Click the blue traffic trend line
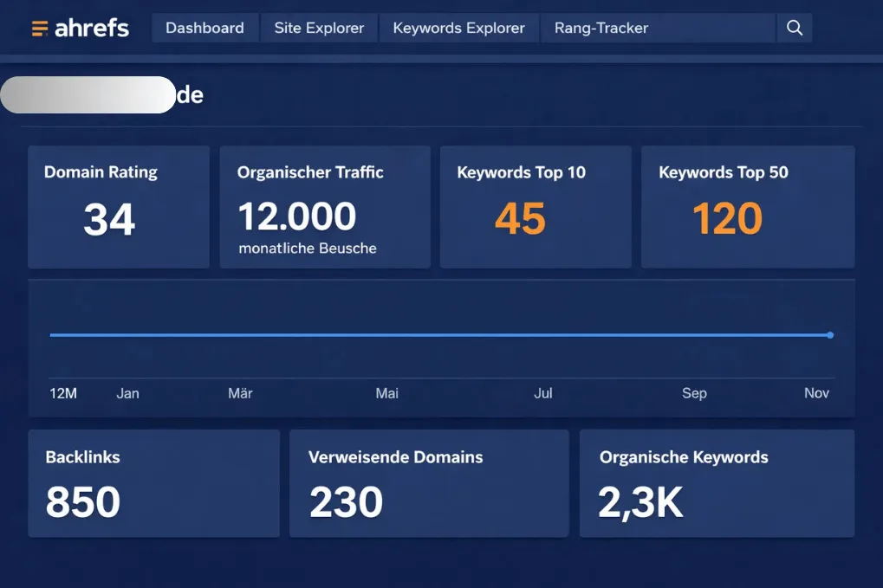This screenshot has height=588, width=883. [433, 335]
